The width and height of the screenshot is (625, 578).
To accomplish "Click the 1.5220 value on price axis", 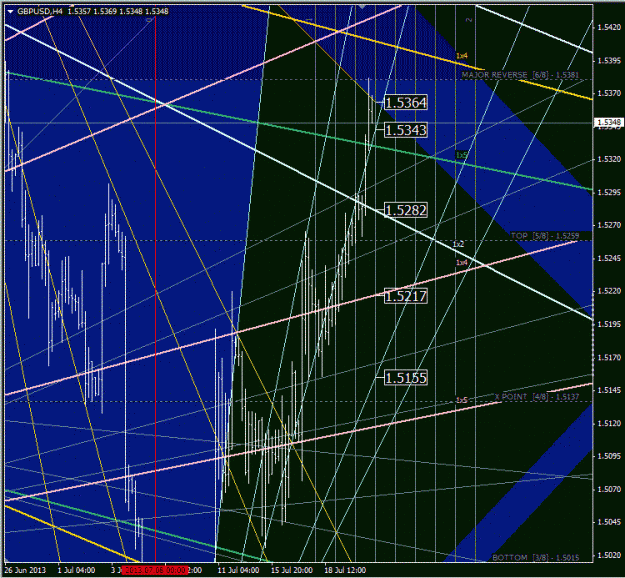I will [609, 291].
